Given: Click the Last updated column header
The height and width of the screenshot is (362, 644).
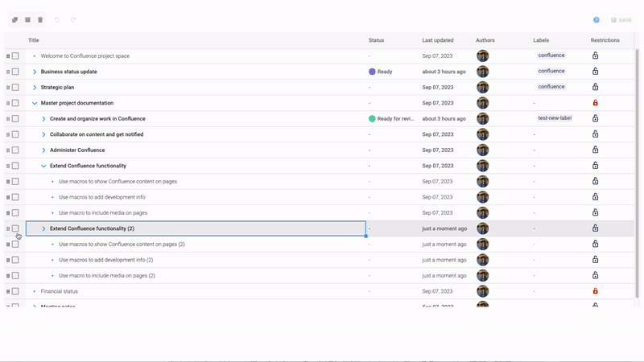Looking at the screenshot, I should coord(438,40).
